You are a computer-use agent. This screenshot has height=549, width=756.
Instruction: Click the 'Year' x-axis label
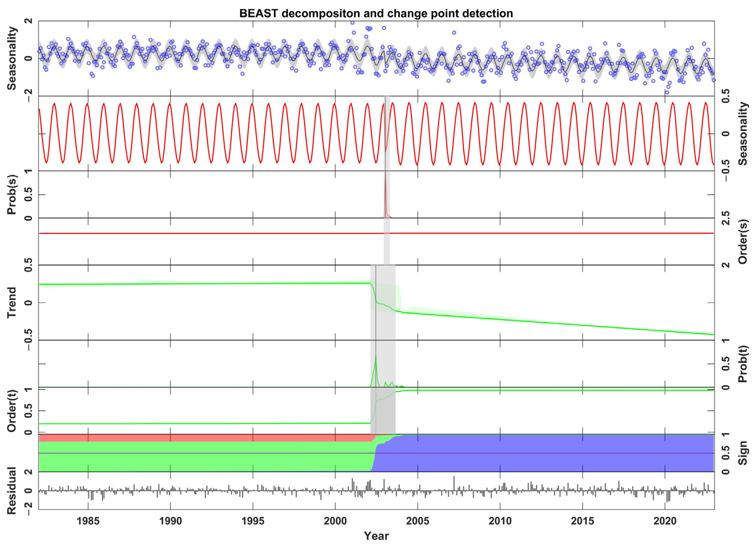[x=376, y=536]
